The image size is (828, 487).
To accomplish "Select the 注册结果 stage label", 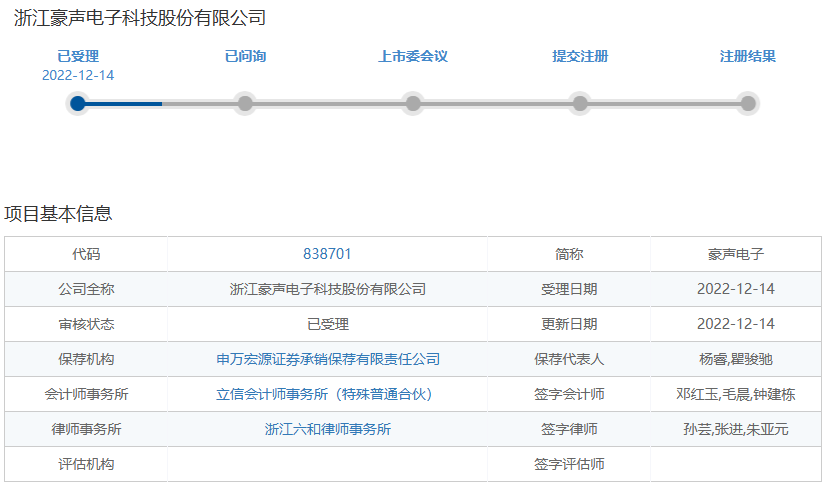I will coord(748,56).
